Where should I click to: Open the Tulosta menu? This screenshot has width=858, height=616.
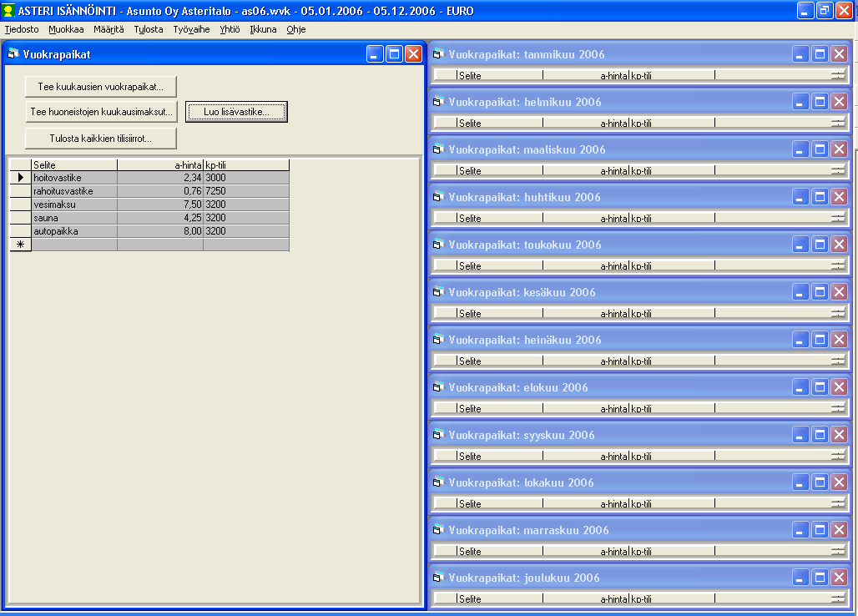tap(149, 29)
